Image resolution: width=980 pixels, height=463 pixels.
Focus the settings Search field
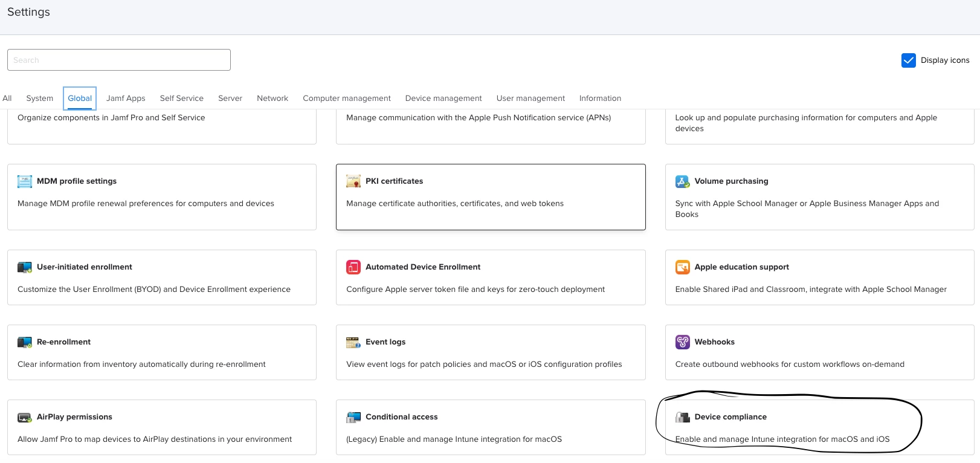point(119,60)
